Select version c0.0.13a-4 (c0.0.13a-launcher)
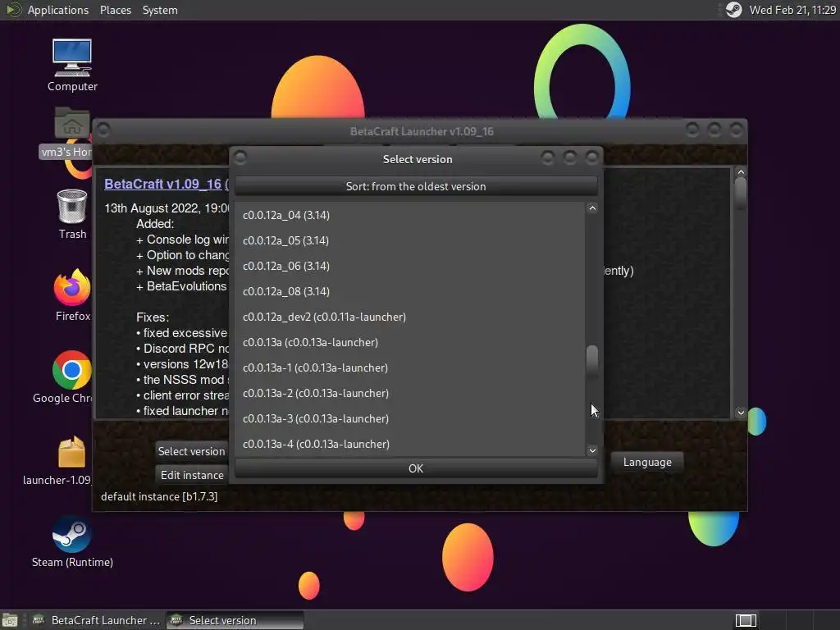 point(410,444)
